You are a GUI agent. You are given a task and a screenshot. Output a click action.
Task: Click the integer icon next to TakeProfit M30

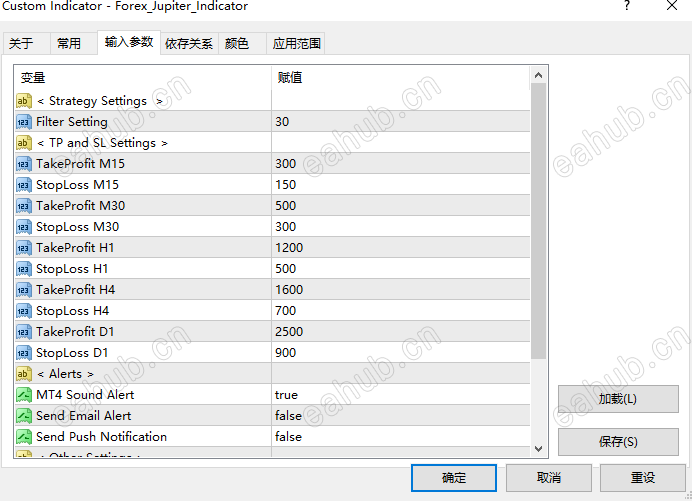pyautogui.click(x=24, y=206)
